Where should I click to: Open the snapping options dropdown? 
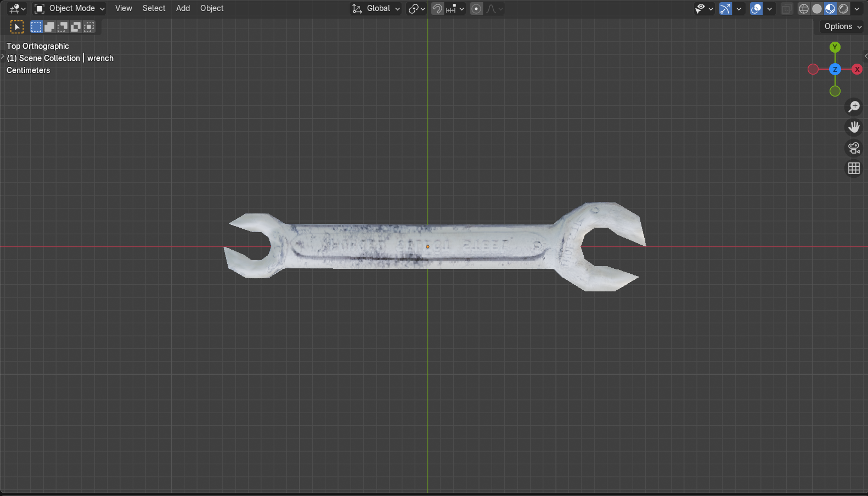pyautogui.click(x=455, y=8)
